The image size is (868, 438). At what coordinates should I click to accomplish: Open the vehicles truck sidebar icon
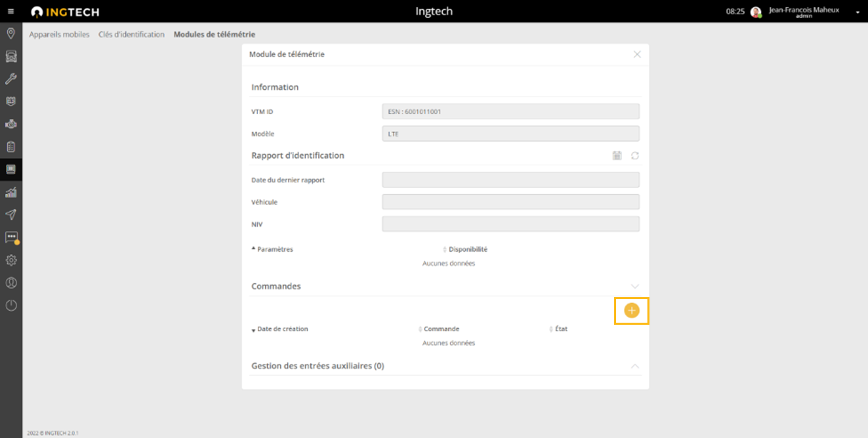(x=11, y=56)
